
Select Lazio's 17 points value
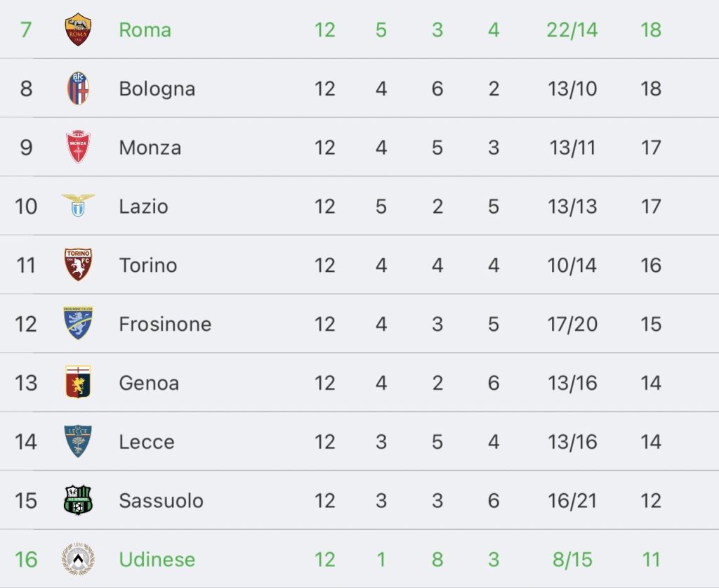tap(651, 207)
